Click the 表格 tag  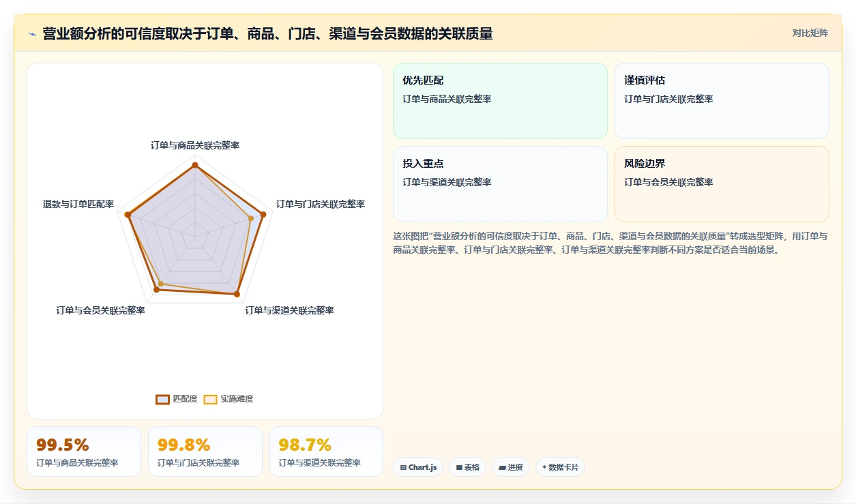(x=467, y=467)
